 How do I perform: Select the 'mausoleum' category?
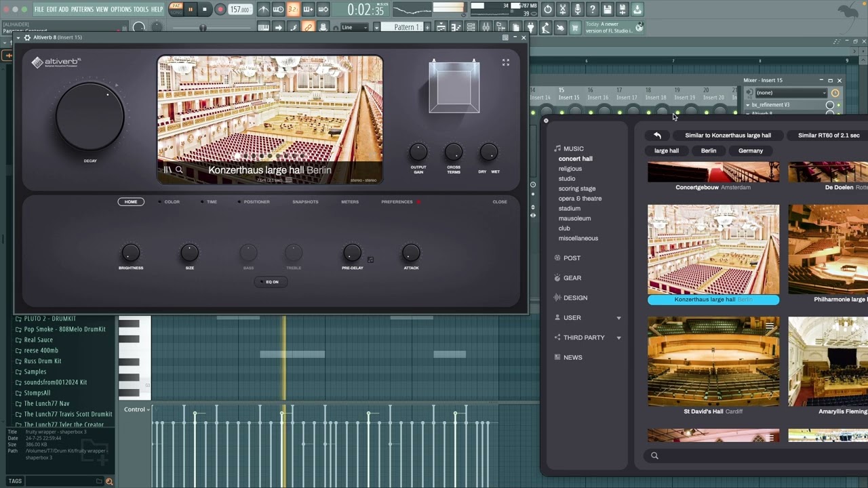[574, 218]
